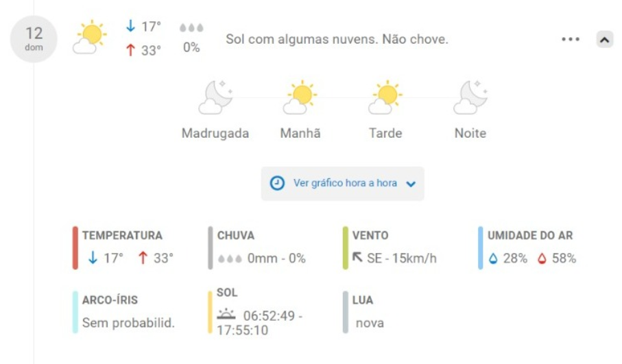Select the Madrugada period label
This screenshot has height=364, width=622.
coord(215,133)
